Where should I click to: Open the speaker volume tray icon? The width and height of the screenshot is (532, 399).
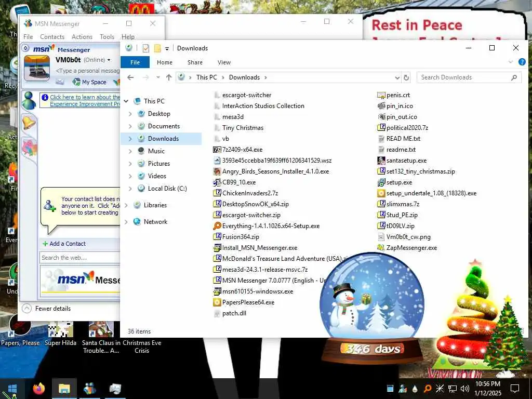465,389
